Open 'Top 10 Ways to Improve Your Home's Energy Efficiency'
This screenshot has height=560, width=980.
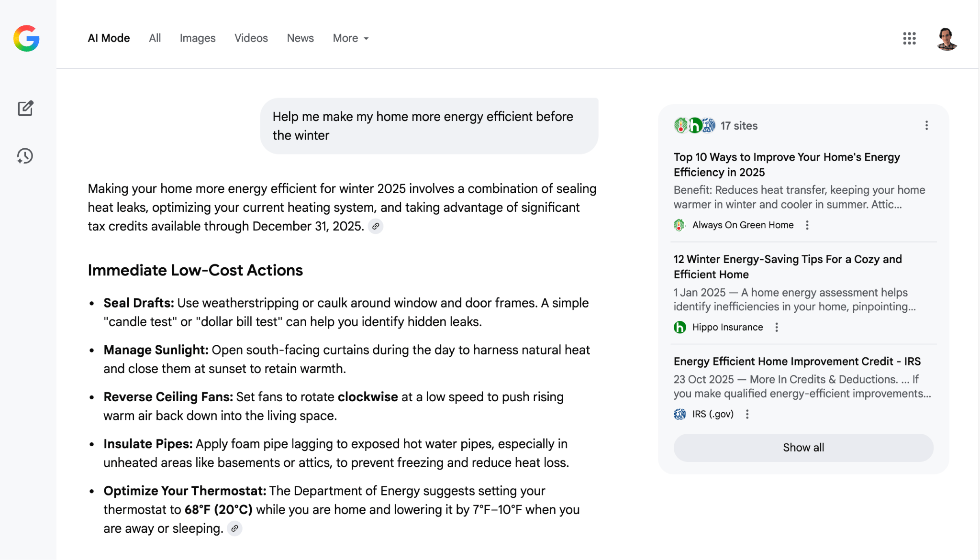coord(786,165)
